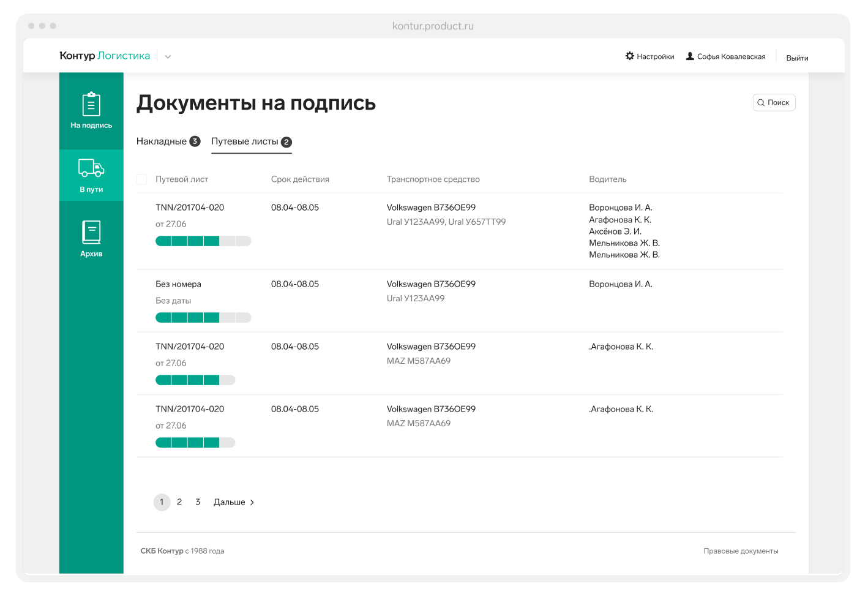Screen dimensions: 868x594
Task: Click progress bar of Без номера row
Action: click(x=203, y=317)
